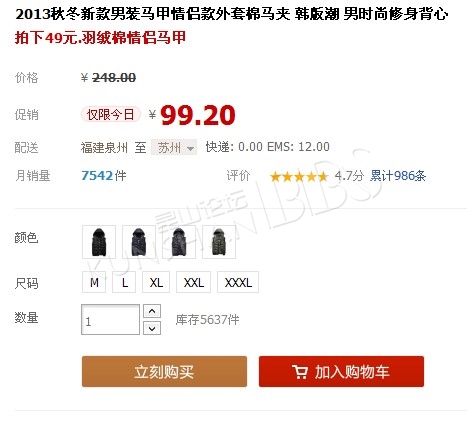
Task: Click the 7542 monthly sales number
Action: 97,176
